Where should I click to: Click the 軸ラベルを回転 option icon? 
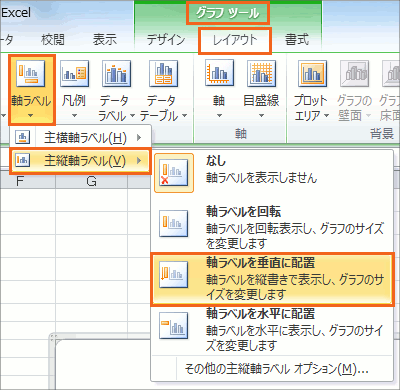[173, 223]
